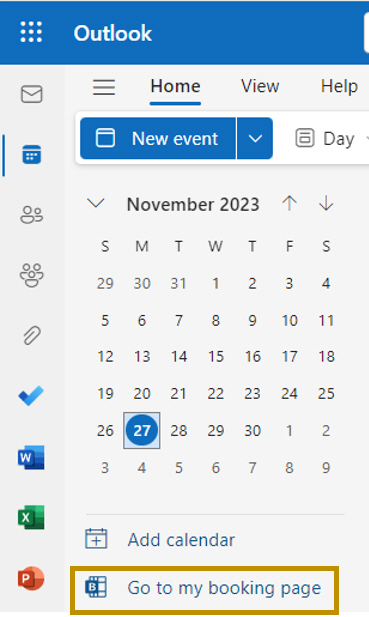Image resolution: width=369 pixels, height=617 pixels.
Task: Select the Calendar icon in sidebar
Action: pyautogui.click(x=31, y=154)
